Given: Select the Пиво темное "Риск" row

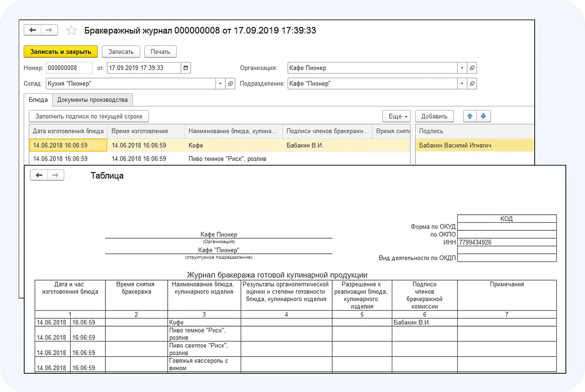Looking at the screenshot, I should [227, 159].
